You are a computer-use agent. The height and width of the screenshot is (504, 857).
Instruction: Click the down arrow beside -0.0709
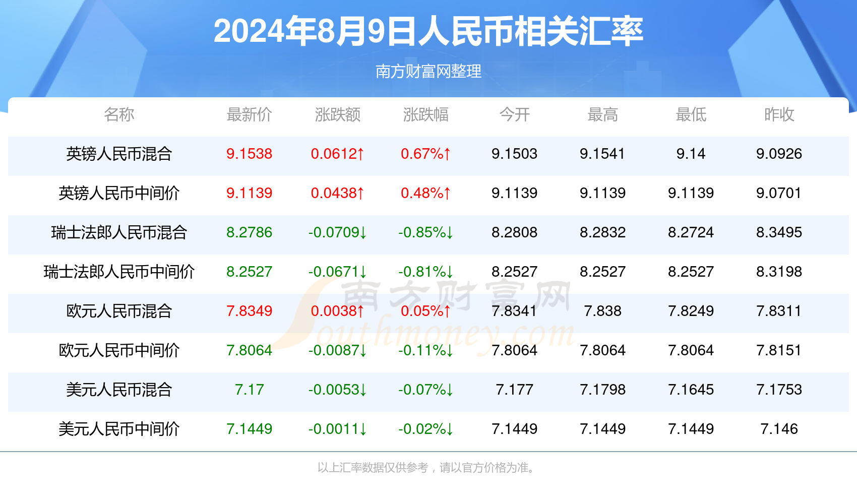click(363, 232)
